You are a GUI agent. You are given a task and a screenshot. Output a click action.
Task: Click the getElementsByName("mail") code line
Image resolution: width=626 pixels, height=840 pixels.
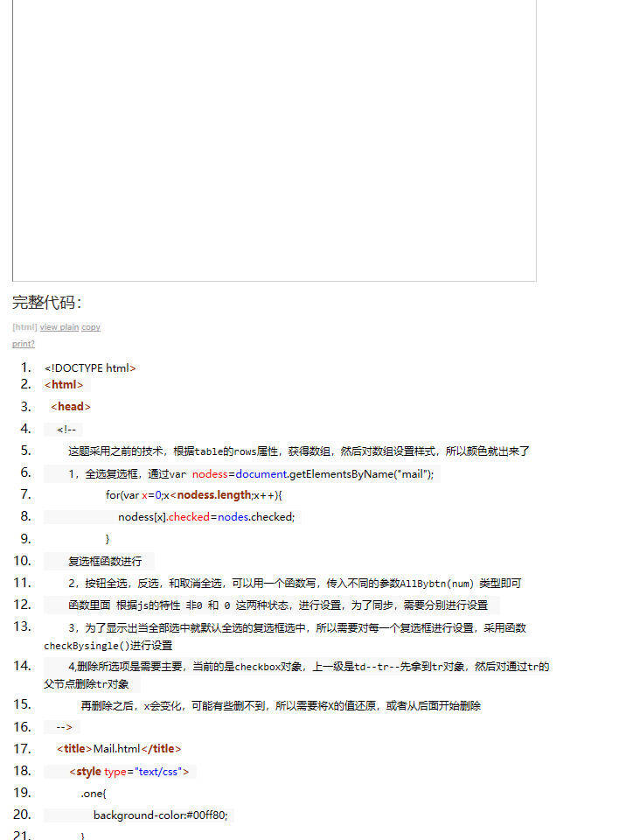click(251, 473)
